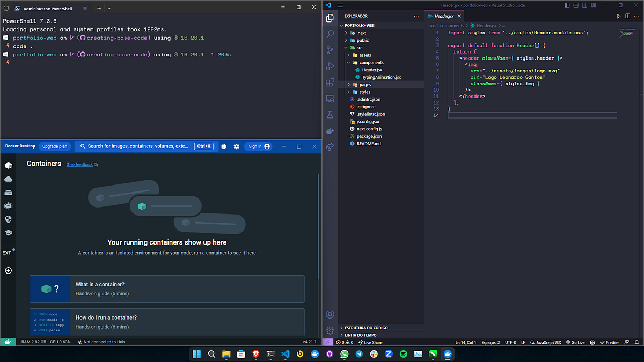Open Source Control in the activity bar

pos(330,49)
